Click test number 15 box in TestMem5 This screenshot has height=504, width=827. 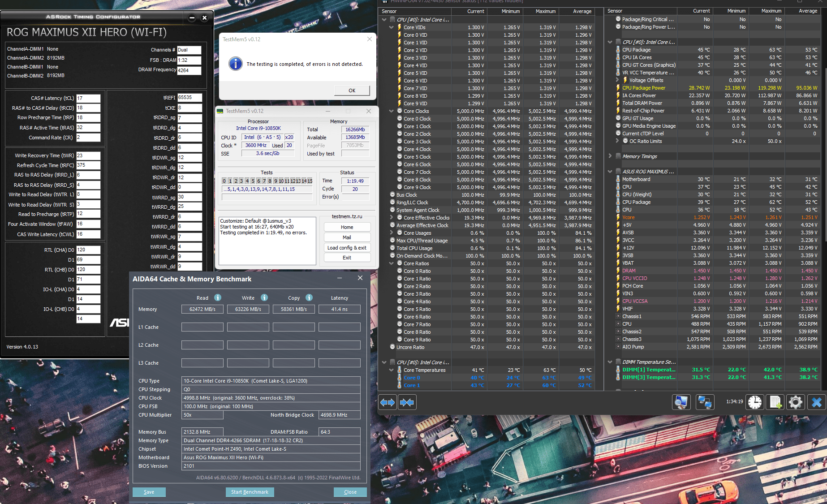coord(310,181)
